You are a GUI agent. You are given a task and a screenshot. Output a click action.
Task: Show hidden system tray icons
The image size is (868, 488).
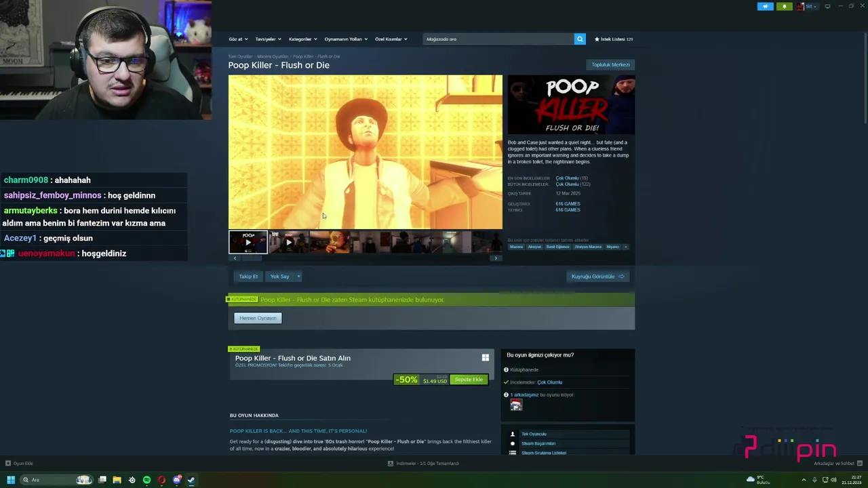(805, 480)
